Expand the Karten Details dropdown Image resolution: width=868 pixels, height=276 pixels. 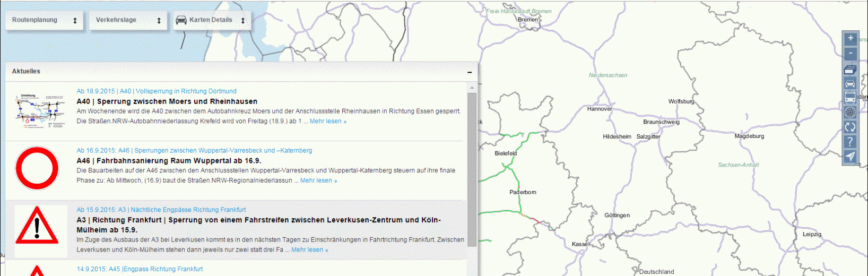[x=212, y=20]
